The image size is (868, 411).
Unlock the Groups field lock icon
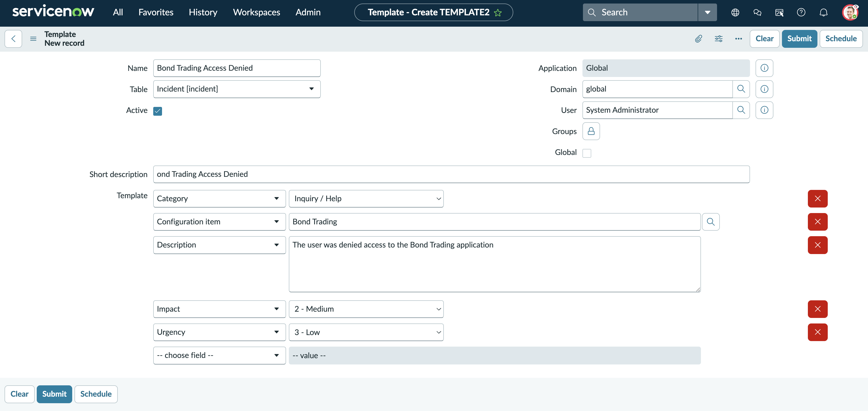591,131
